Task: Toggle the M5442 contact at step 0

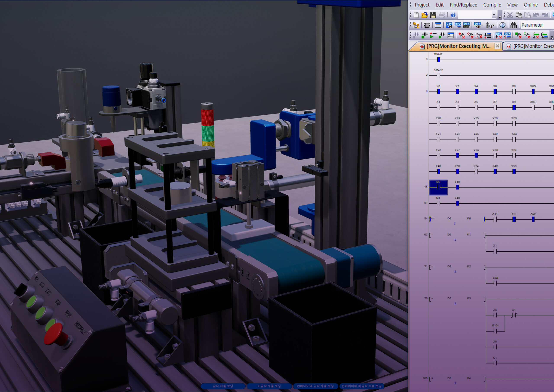Action: tap(438, 60)
